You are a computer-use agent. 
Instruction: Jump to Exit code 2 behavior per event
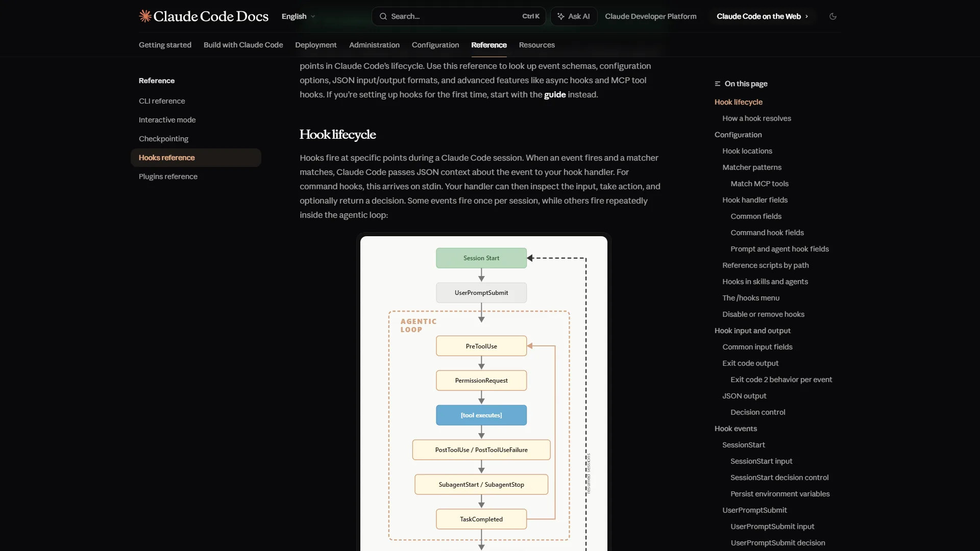[x=781, y=380]
